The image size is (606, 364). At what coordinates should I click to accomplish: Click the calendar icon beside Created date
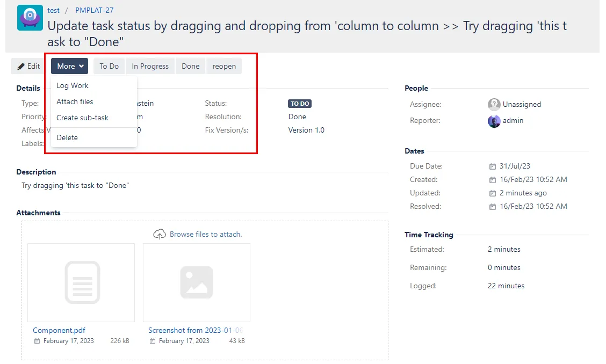pyautogui.click(x=492, y=180)
